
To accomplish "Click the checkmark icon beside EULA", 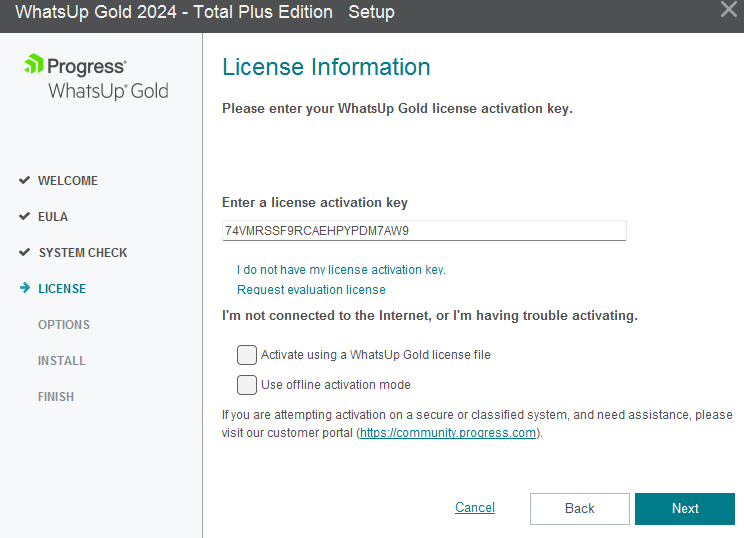I will (x=24, y=217).
